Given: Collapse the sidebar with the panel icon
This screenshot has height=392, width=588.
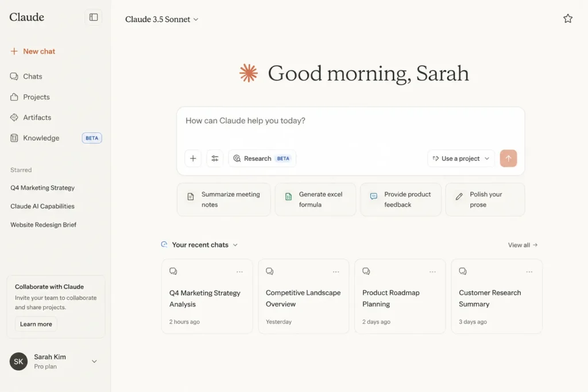Looking at the screenshot, I should [x=94, y=17].
